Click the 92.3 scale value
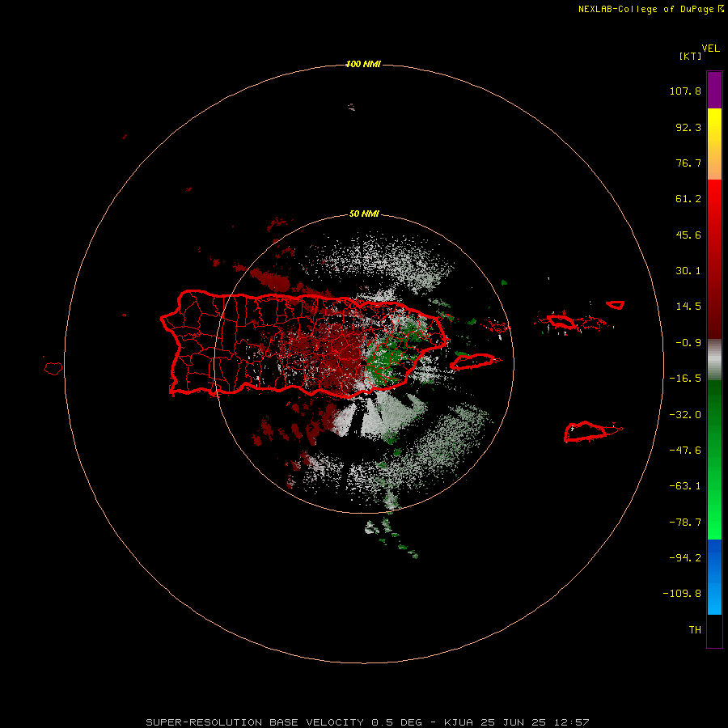The image size is (728, 728). [688, 127]
